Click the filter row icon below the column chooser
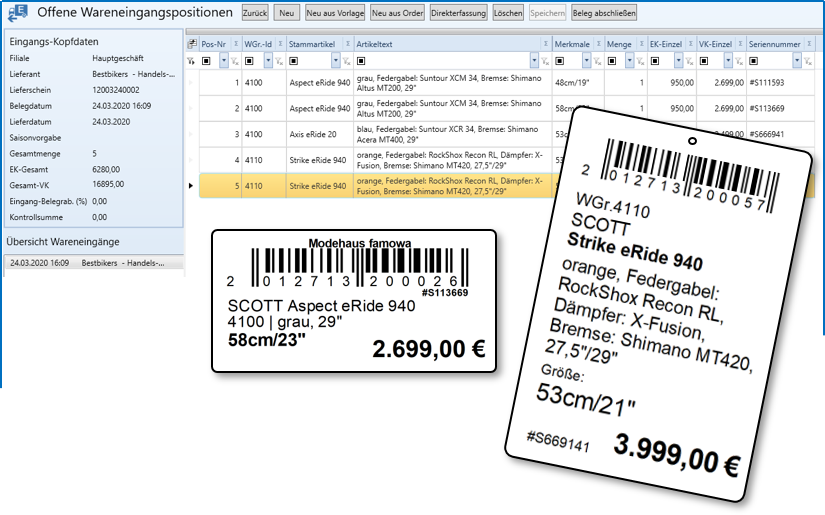The height and width of the screenshot is (515, 825). pyautogui.click(x=190, y=62)
